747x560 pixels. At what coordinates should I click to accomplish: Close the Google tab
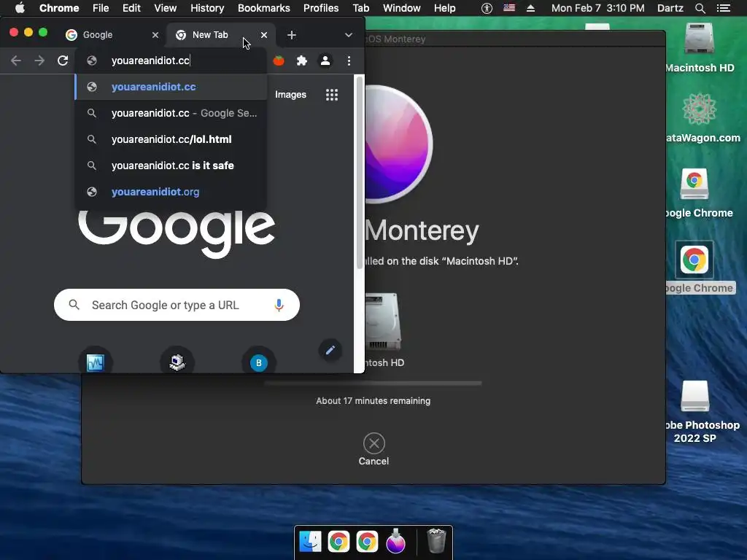[x=155, y=35]
